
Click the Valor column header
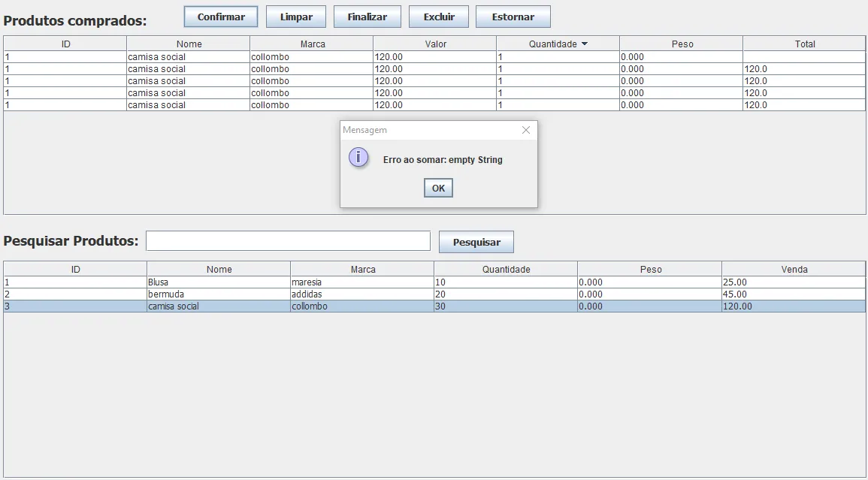coord(435,44)
